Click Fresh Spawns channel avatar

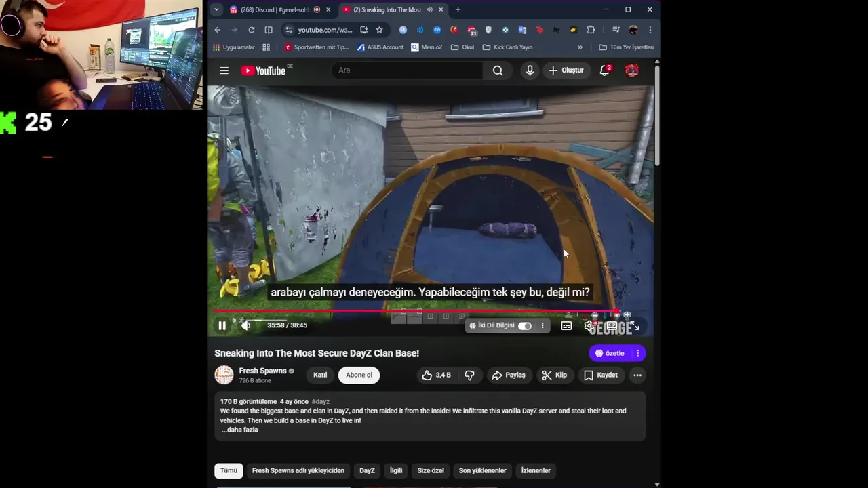(x=224, y=375)
